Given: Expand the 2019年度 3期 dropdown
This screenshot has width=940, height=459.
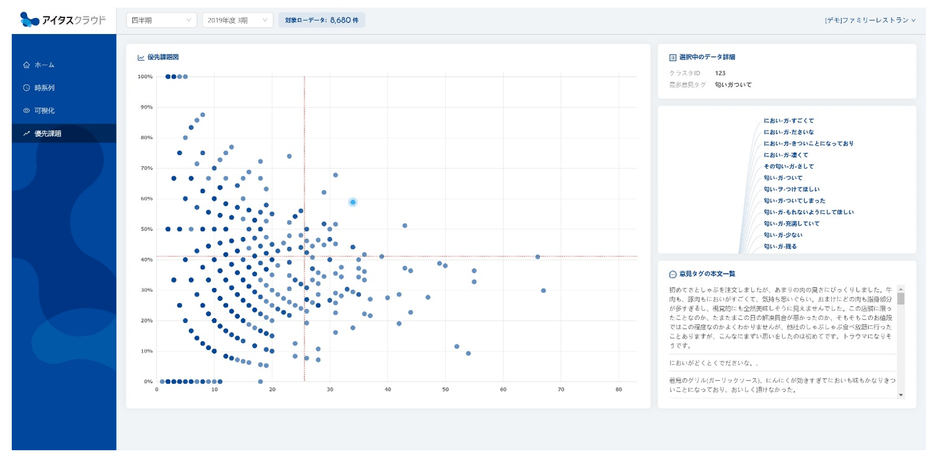Looking at the screenshot, I should click(x=237, y=20).
